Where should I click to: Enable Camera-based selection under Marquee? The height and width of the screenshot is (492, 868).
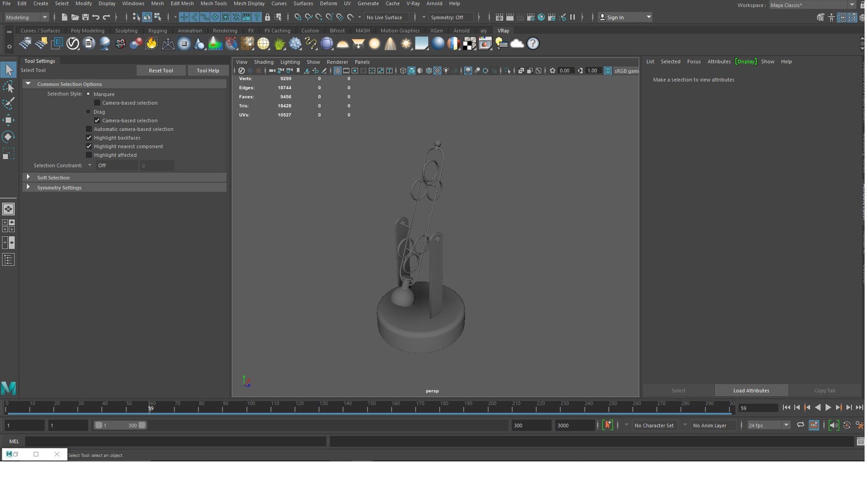(x=97, y=103)
